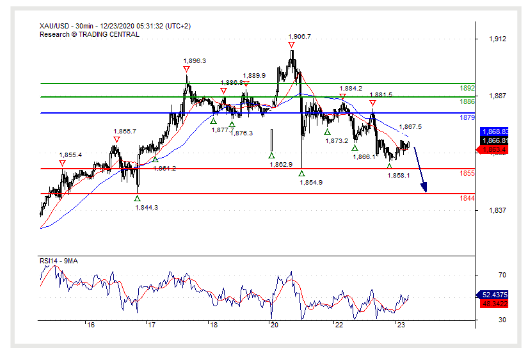
Task: Select the 1,854.9 low price label
Action: coord(311,183)
